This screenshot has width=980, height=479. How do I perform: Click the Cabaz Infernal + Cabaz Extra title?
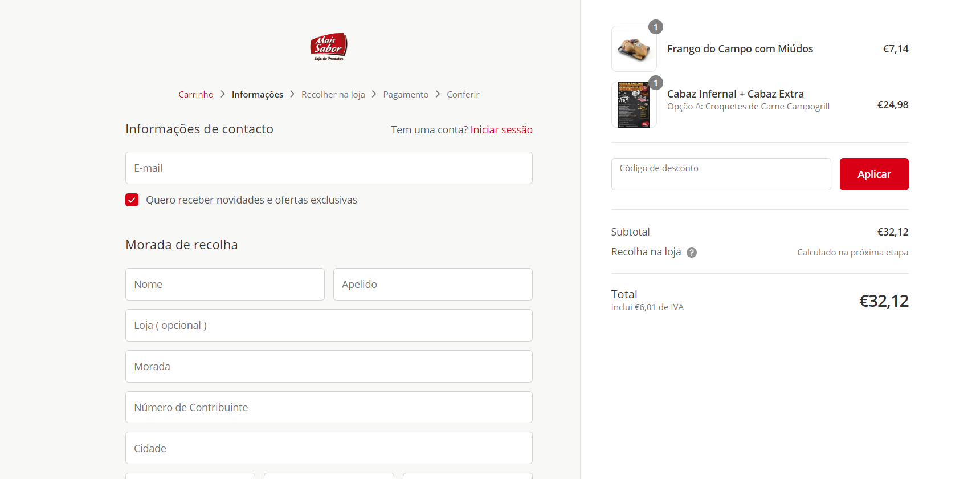click(x=736, y=94)
